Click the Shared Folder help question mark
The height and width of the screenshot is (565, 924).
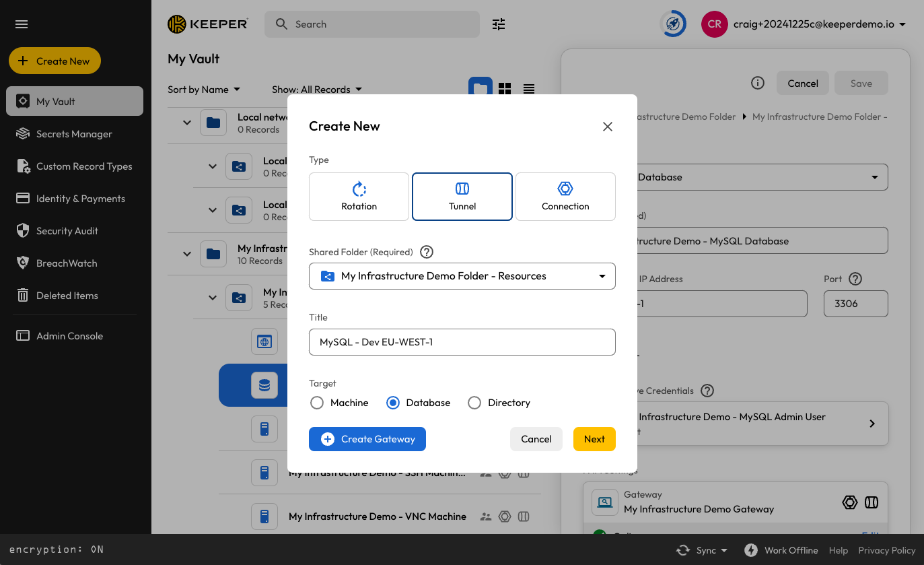(427, 252)
